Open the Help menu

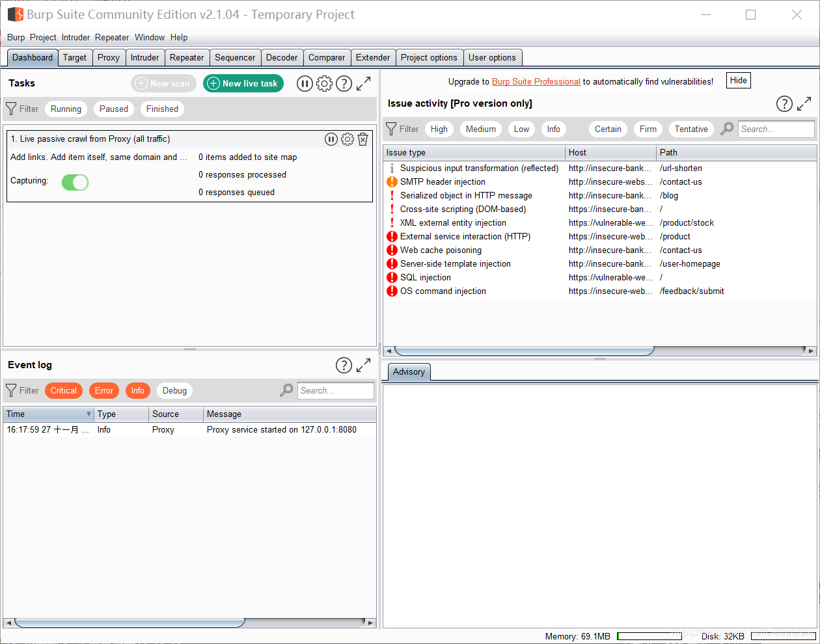179,37
